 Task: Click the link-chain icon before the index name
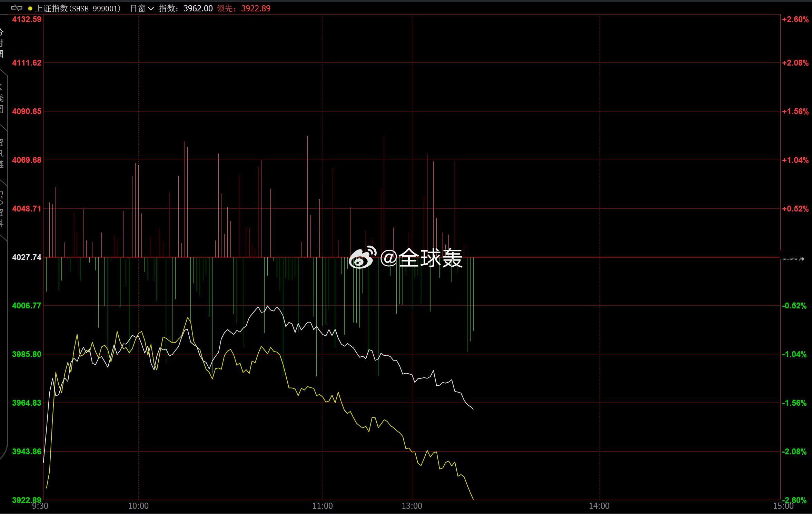(17, 8)
